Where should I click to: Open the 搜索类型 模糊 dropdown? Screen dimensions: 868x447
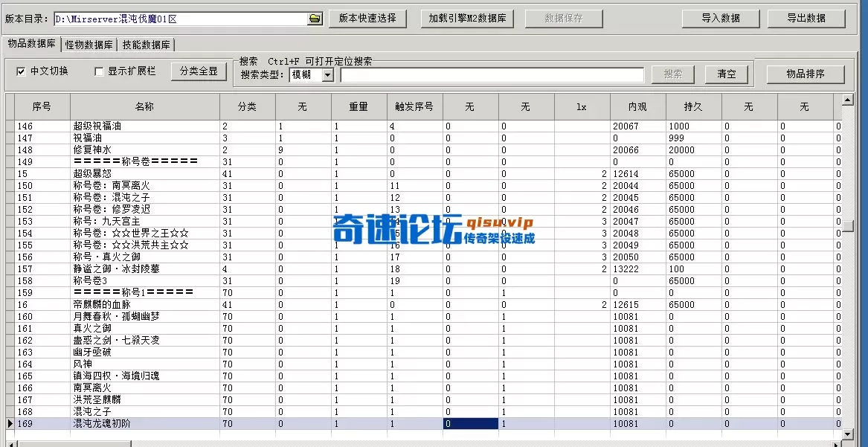[x=326, y=74]
